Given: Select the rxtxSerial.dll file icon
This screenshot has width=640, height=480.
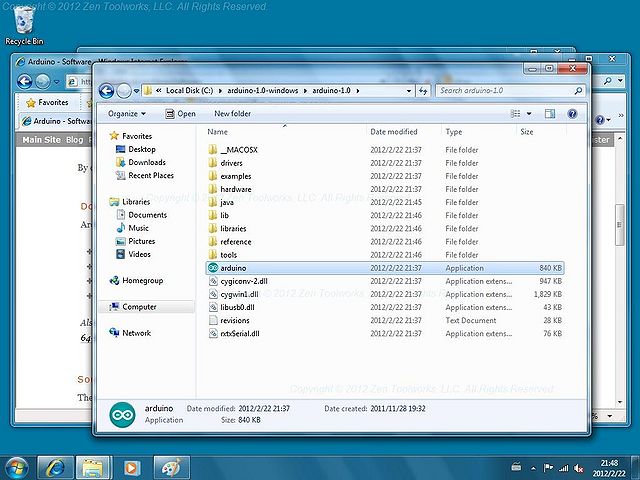Looking at the screenshot, I should click(213, 333).
